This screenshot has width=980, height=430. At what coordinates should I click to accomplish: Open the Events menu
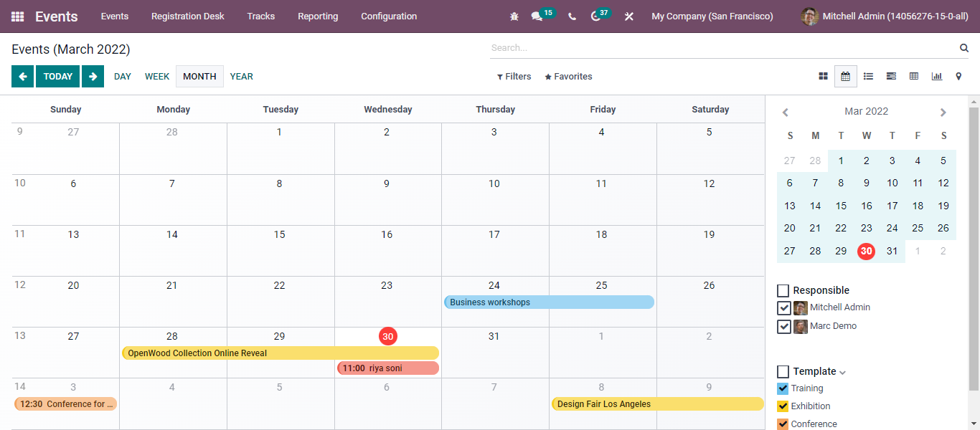(115, 16)
